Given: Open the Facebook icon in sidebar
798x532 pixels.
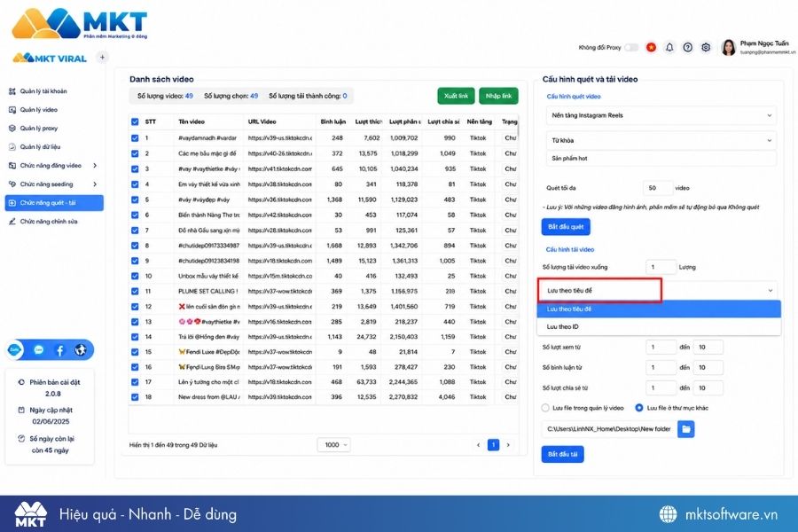Looking at the screenshot, I should click(x=59, y=350).
